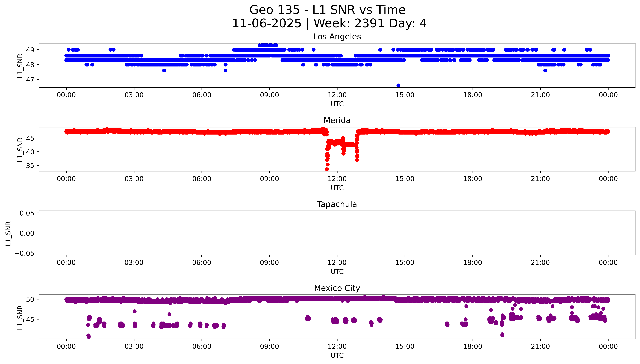Click the lowest blue outlier point in Los Angeles
Image resolution: width=640 pixels, height=364 pixels.
pos(398,85)
